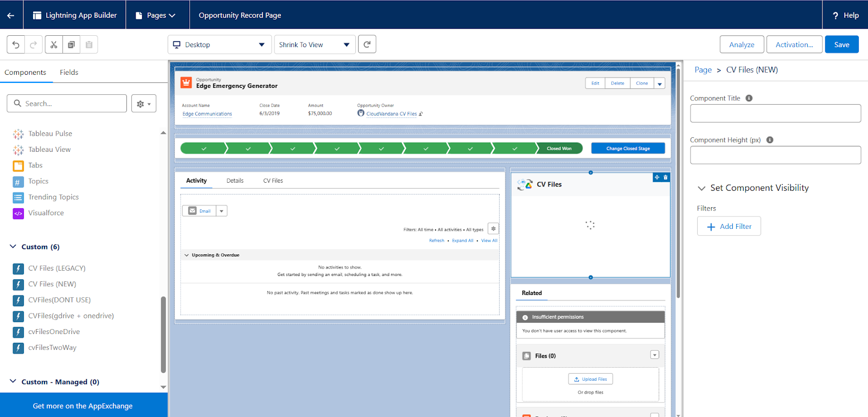Switch to the Fields tab
868x417 pixels.
(69, 72)
